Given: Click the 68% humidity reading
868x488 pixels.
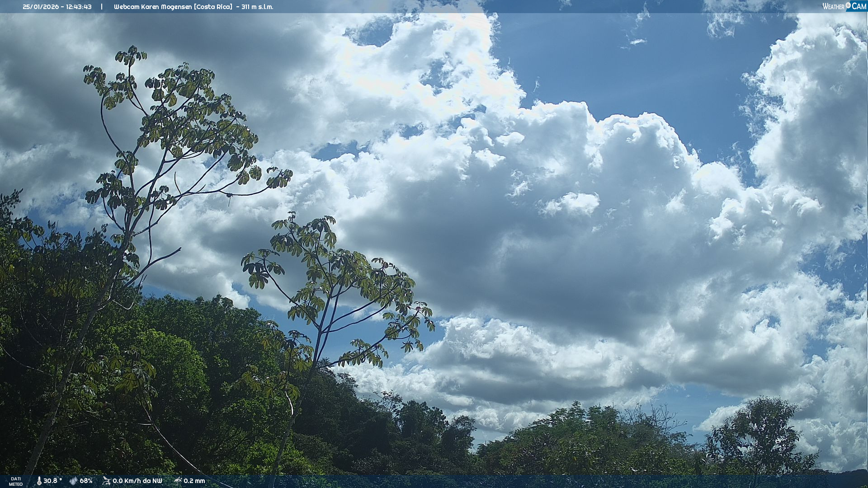Looking at the screenshot, I should [x=86, y=481].
